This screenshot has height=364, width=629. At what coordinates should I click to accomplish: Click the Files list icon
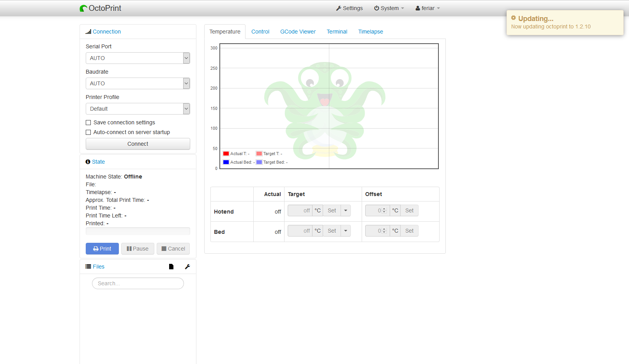[x=88, y=267]
